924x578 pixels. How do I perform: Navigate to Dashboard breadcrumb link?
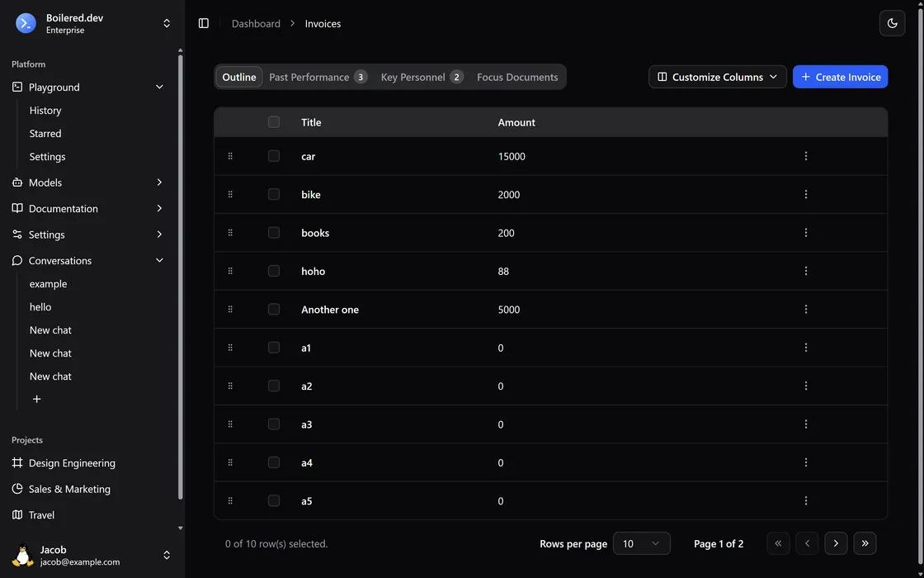(x=256, y=24)
